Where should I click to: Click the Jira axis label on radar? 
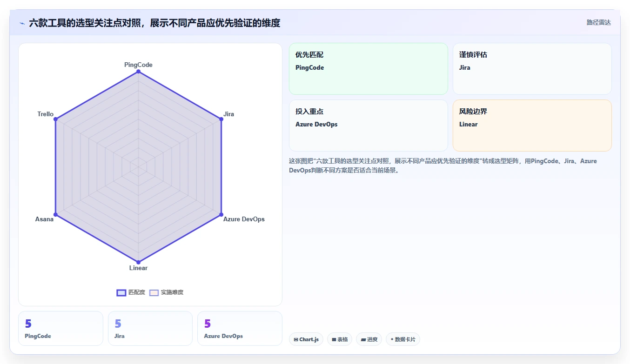tap(228, 114)
